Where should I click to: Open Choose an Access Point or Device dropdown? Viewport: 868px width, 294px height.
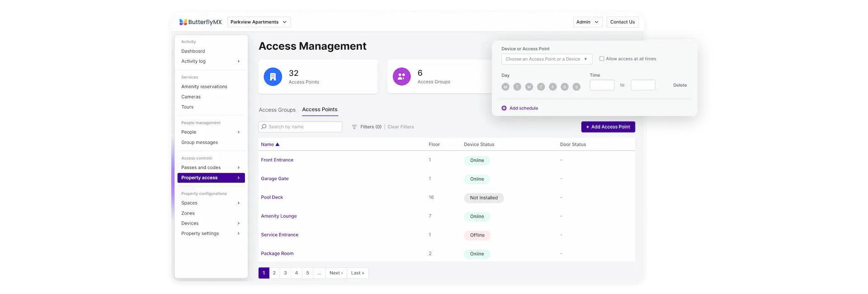547,59
